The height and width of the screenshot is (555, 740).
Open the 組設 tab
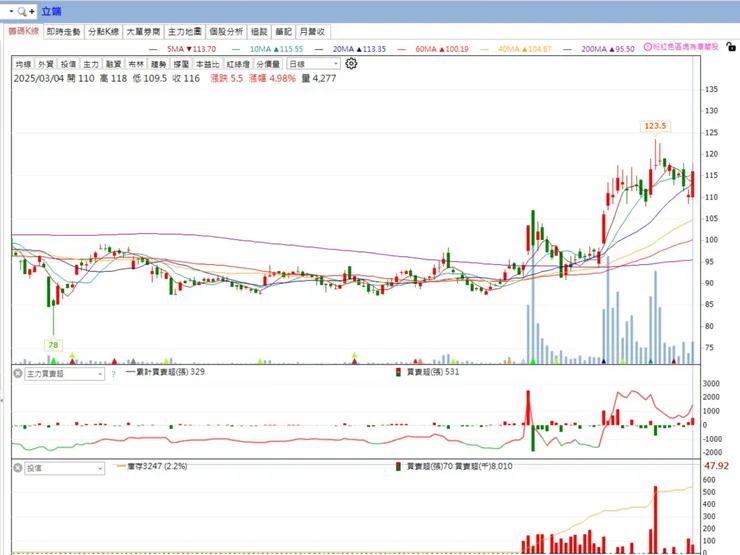[259, 32]
